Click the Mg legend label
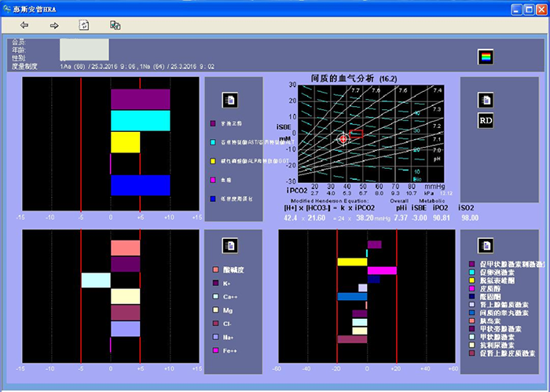This screenshot has width=550, height=392. [x=228, y=310]
